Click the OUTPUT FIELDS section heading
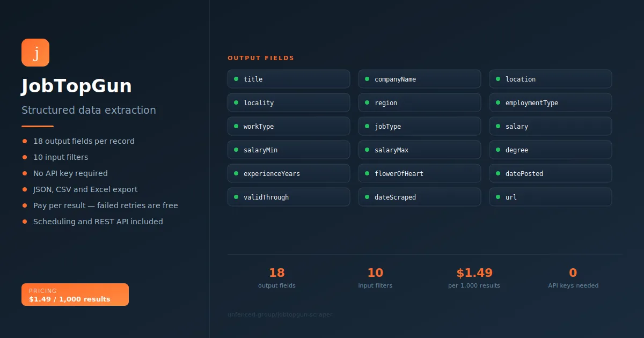The width and height of the screenshot is (644, 338). click(x=261, y=58)
